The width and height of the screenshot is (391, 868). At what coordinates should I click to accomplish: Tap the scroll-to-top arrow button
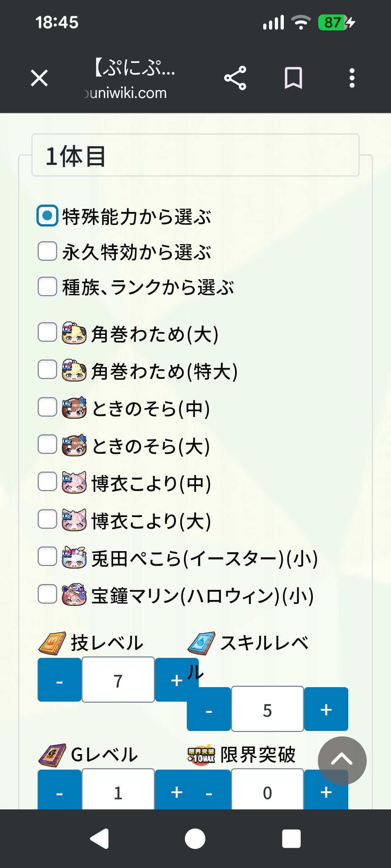coord(342,760)
